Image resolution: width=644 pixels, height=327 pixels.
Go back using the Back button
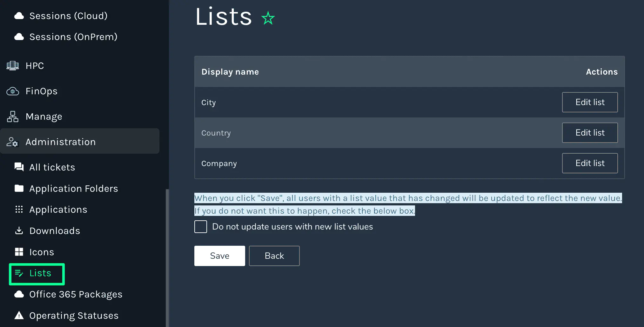click(274, 256)
